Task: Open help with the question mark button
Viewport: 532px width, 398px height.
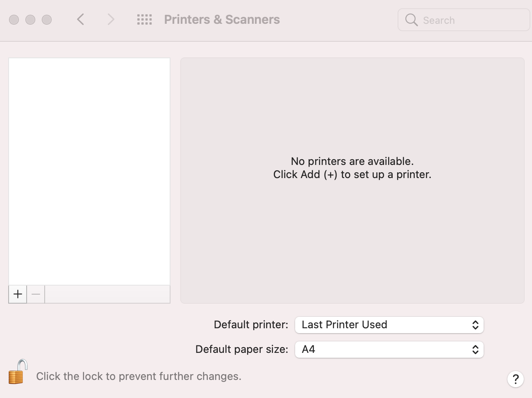Action: [516, 379]
